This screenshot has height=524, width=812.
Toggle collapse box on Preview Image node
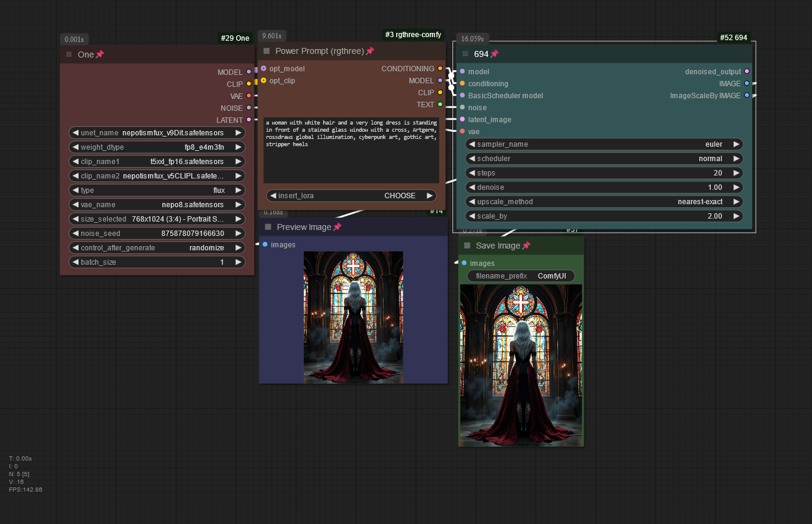pos(268,227)
